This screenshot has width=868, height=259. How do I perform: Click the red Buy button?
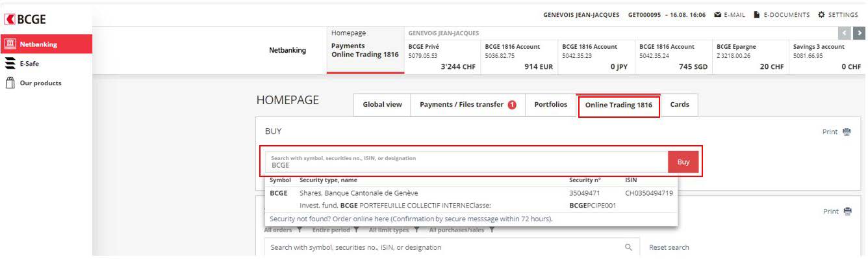tap(683, 162)
